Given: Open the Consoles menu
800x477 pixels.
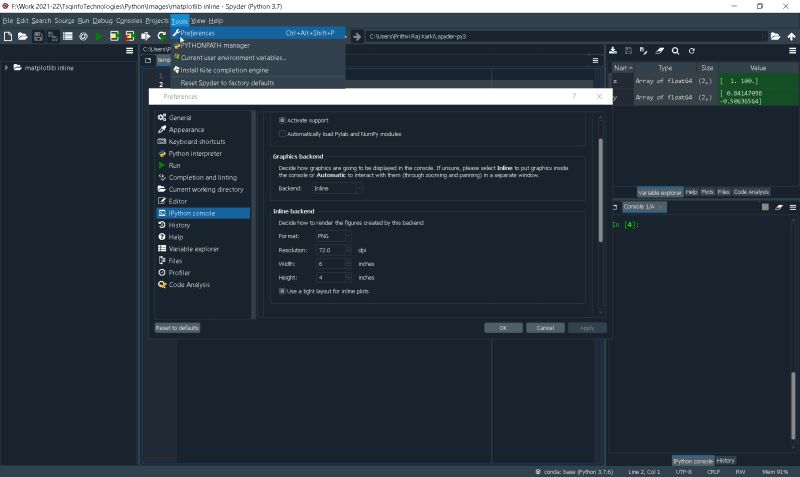Looking at the screenshot, I should (x=129, y=20).
